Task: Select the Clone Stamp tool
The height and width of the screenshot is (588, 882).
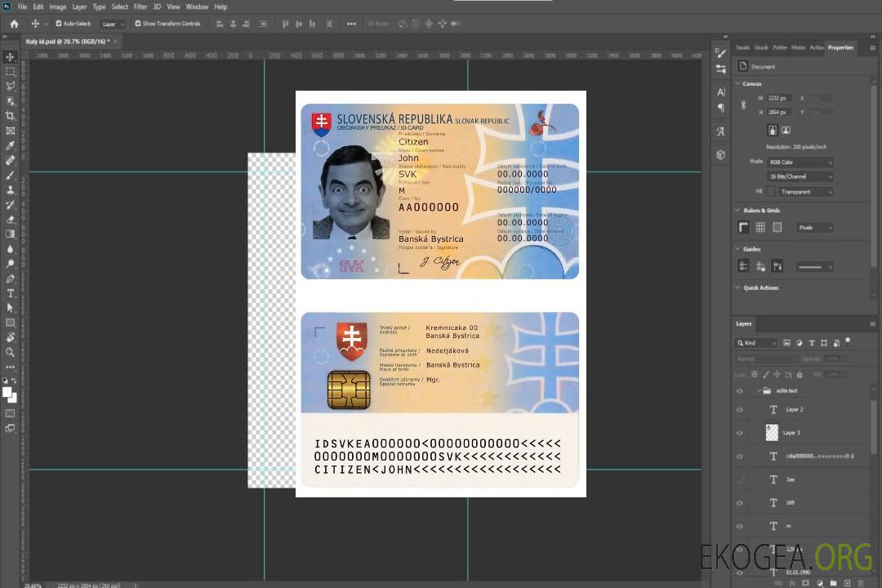Action: (10, 190)
